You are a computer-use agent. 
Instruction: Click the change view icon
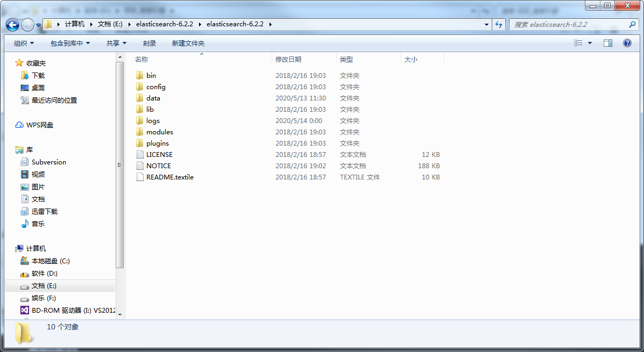(x=578, y=42)
